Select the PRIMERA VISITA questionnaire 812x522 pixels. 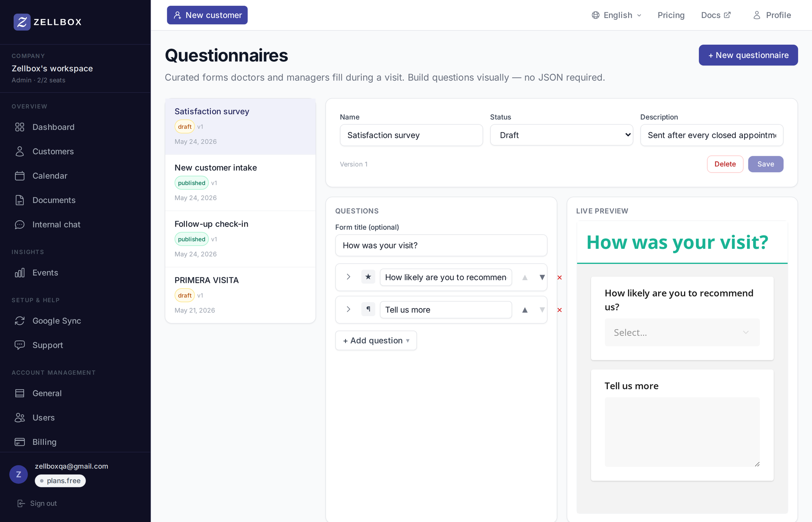[240, 295]
